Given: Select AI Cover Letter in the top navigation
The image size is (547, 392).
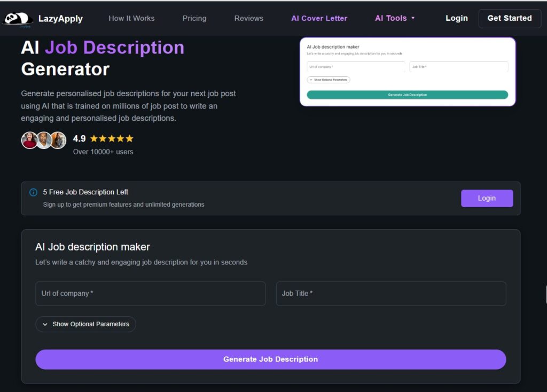Looking at the screenshot, I should (319, 18).
